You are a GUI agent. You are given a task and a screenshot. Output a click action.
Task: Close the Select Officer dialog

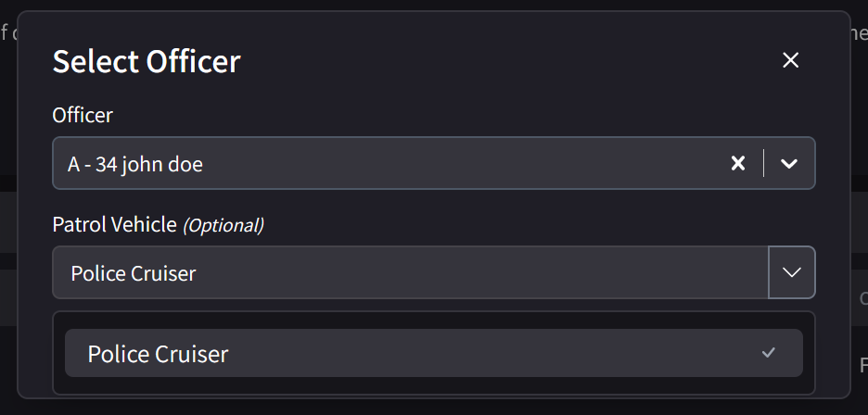pyautogui.click(x=790, y=61)
